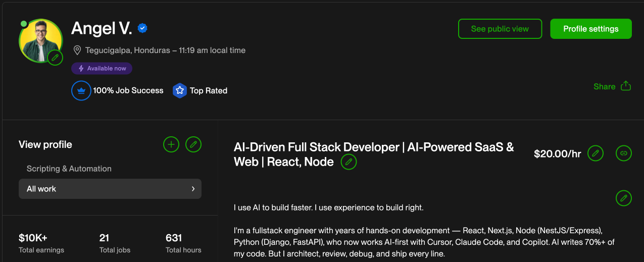Click the AI-Driven Full Stack Developer title
The height and width of the screenshot is (262, 644).
[x=374, y=154]
